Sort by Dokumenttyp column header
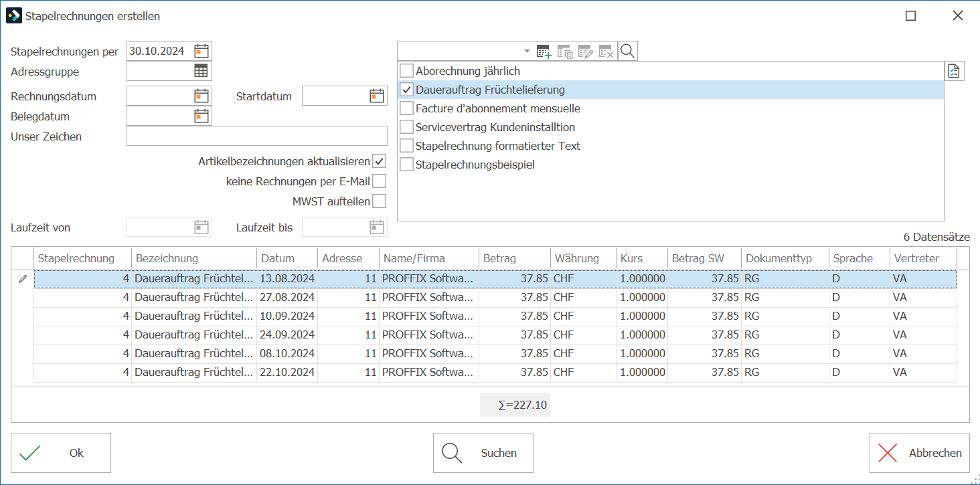Viewport: 980px width, 485px height. point(785,258)
